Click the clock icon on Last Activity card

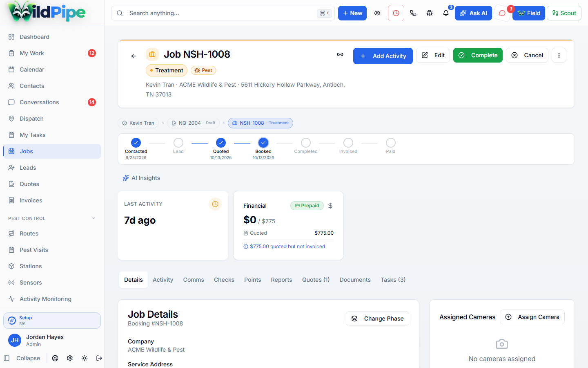[x=215, y=204]
